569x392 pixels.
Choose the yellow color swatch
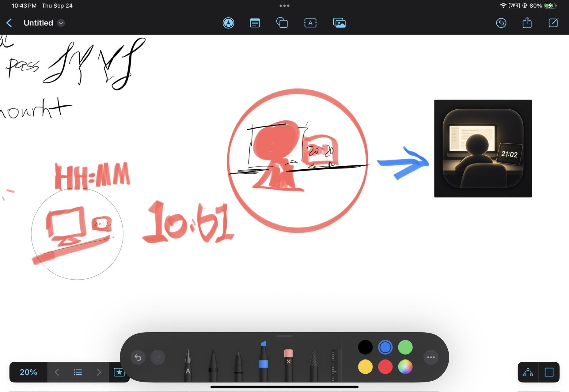point(365,367)
